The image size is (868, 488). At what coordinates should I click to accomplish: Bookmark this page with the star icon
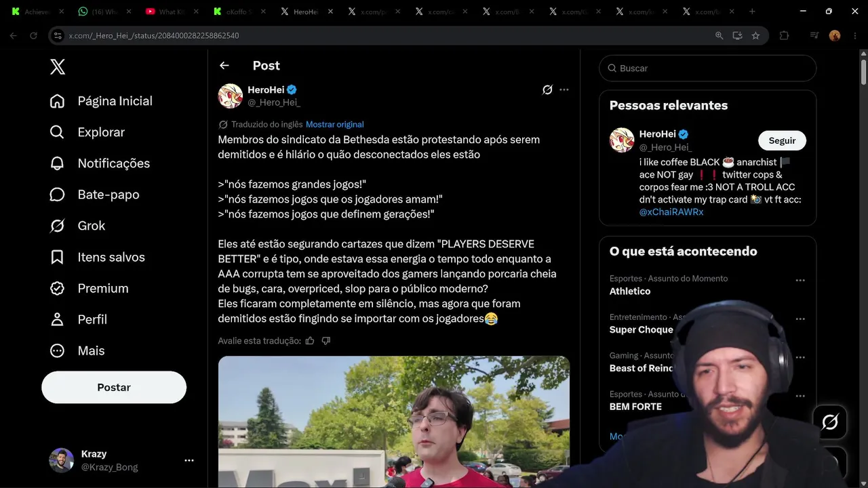point(755,35)
